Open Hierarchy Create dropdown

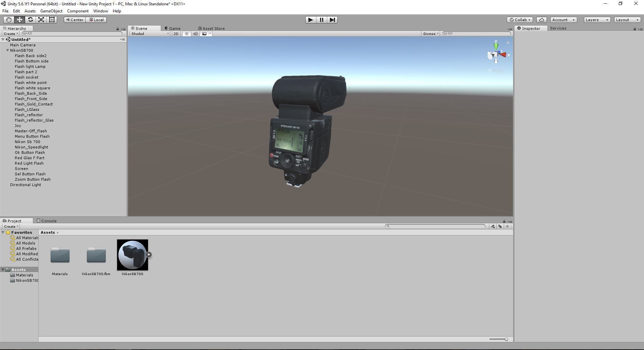coord(10,34)
